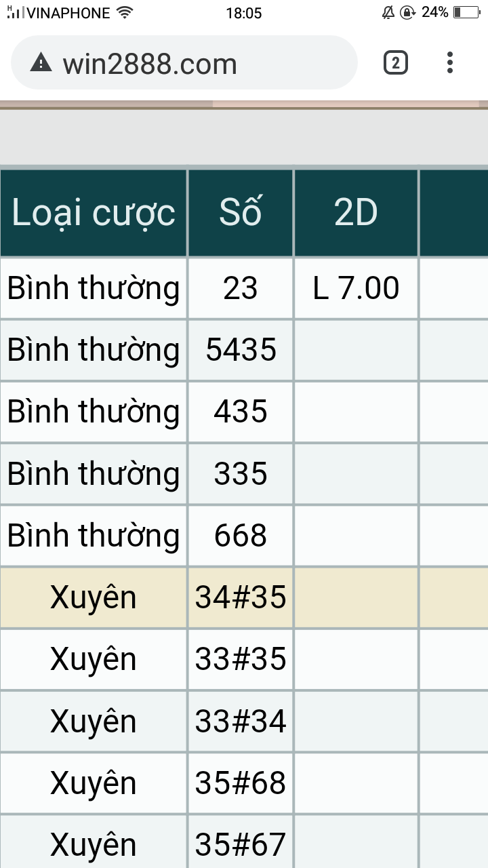Select the row with number 5435
The image size is (488, 868).
click(244, 350)
